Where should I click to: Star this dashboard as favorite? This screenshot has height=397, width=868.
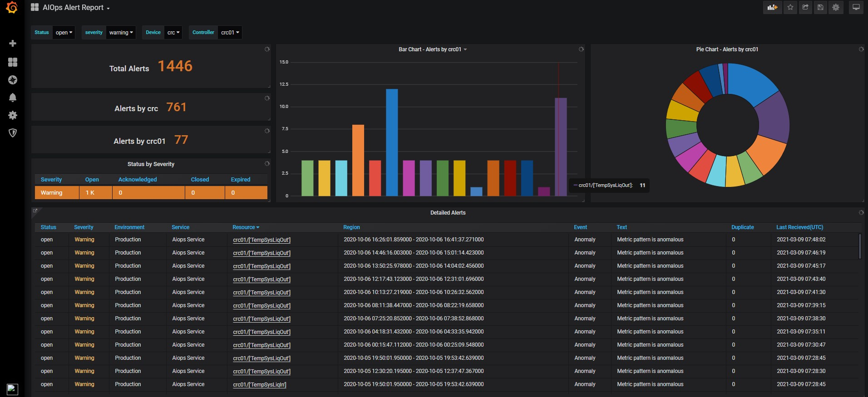point(790,8)
